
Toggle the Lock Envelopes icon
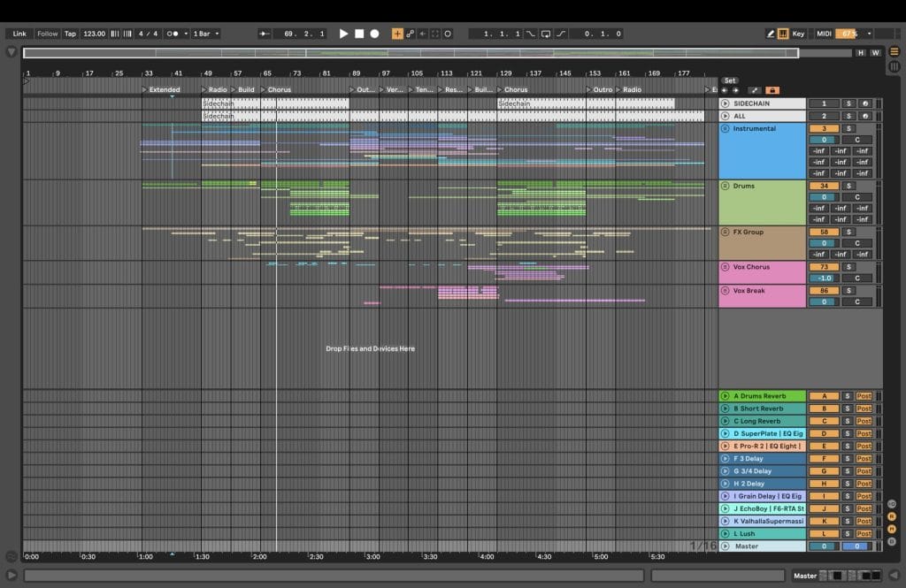pos(772,90)
